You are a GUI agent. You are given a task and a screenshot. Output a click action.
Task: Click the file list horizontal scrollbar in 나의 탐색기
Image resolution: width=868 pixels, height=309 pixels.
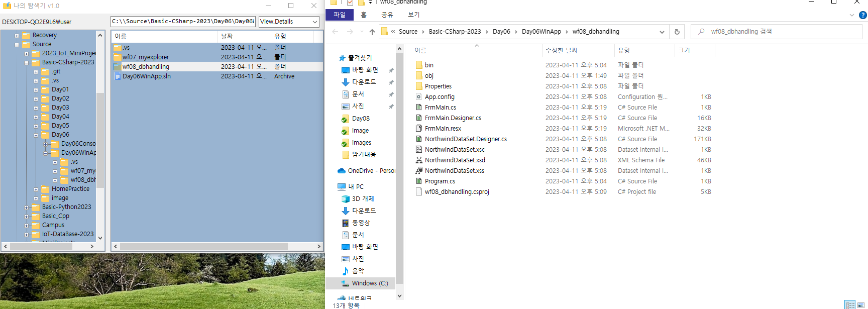(x=217, y=247)
